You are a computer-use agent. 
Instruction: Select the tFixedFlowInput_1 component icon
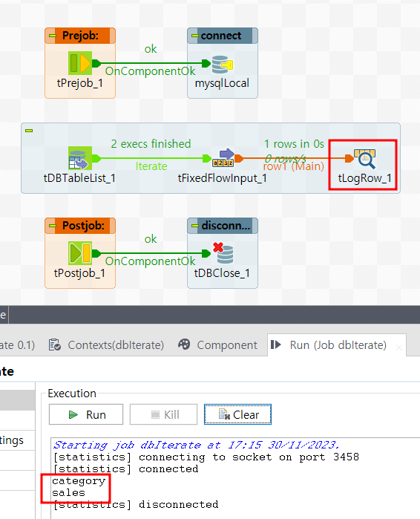coord(223,158)
